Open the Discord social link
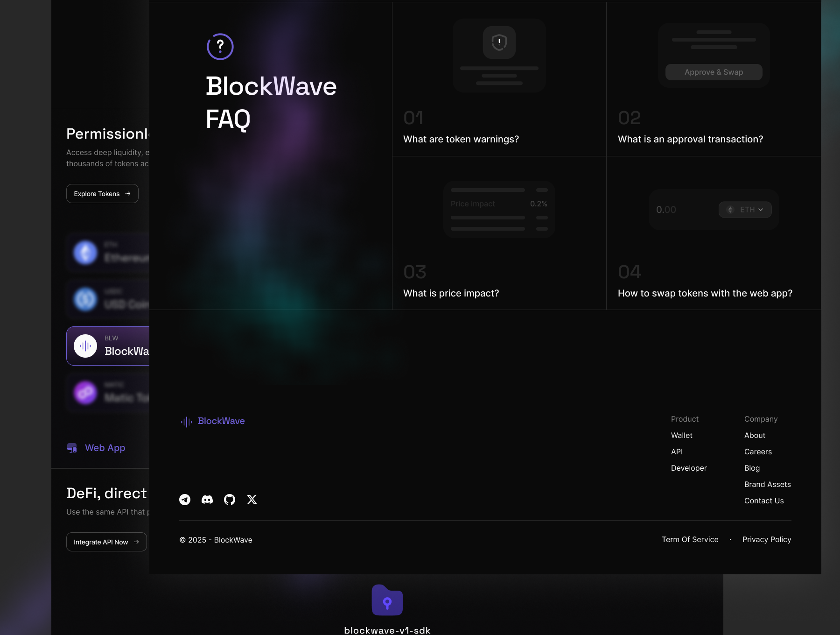Image resolution: width=840 pixels, height=635 pixels. click(207, 500)
